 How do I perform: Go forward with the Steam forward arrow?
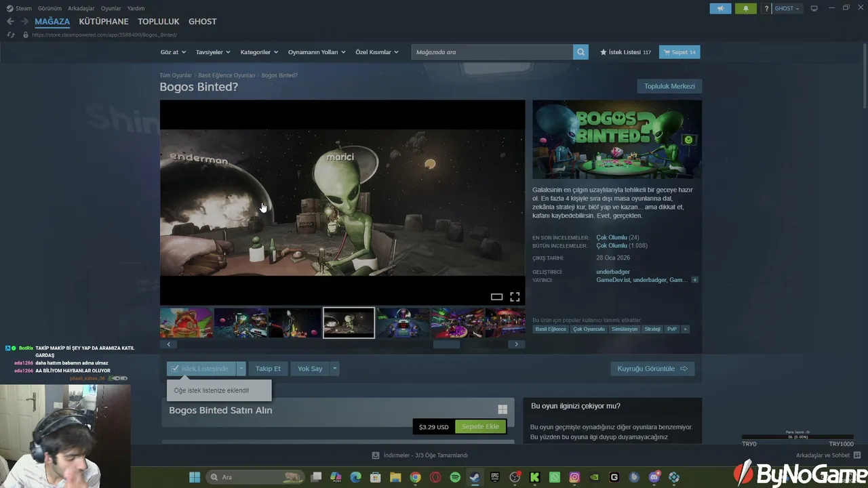25,22
